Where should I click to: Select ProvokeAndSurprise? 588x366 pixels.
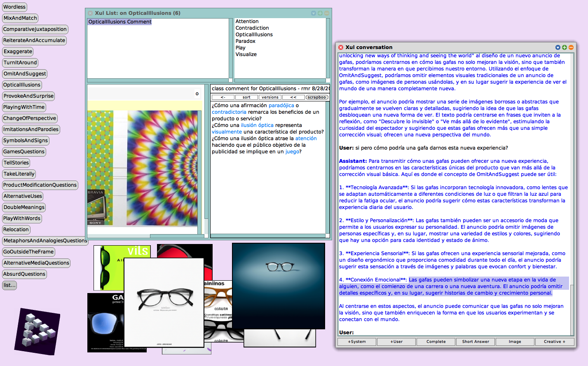(28, 96)
